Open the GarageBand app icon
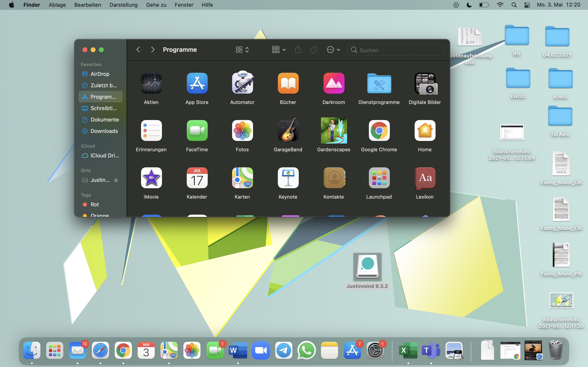Screen dimensions: 588x367 (288, 130)
